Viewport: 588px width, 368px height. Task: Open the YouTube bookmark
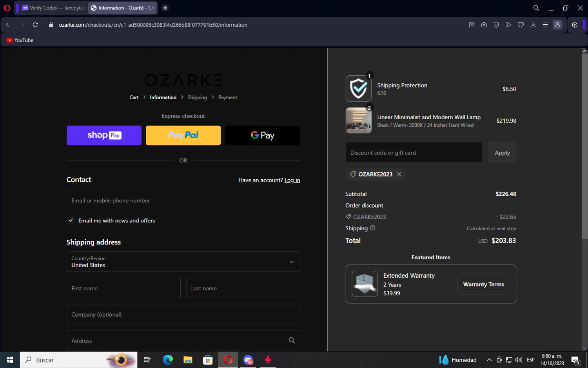pos(20,40)
